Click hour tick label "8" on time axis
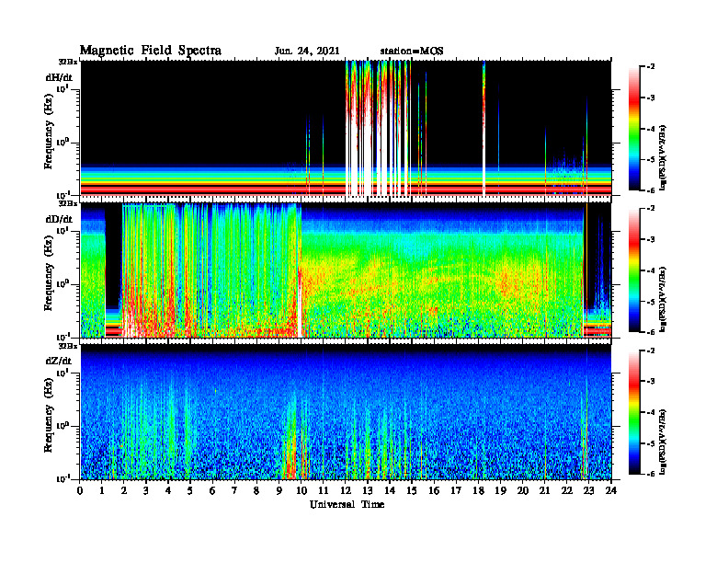The height and width of the screenshot is (563, 728). (256, 490)
